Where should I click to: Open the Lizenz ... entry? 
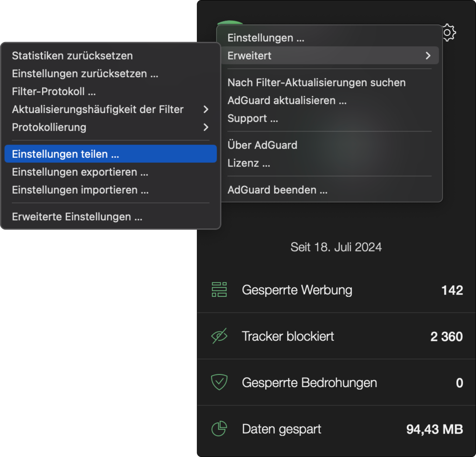coord(330,163)
